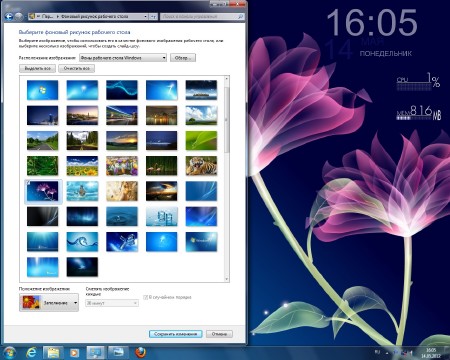Screen dimensions: 450x360
Task: Select the purple flowers wallpaper thumbnail
Action: (42, 191)
